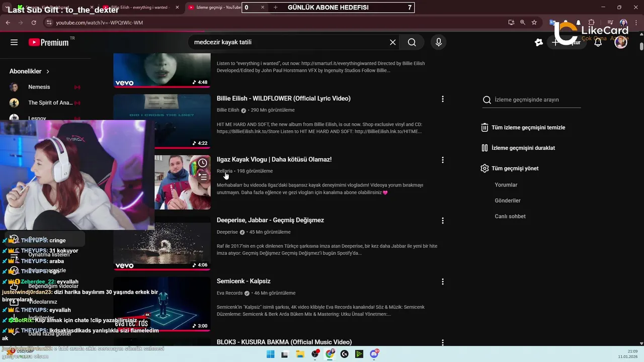Switch to Billie Eilish everything i wanted tab
Screen dimensions: 644x362
139,8
